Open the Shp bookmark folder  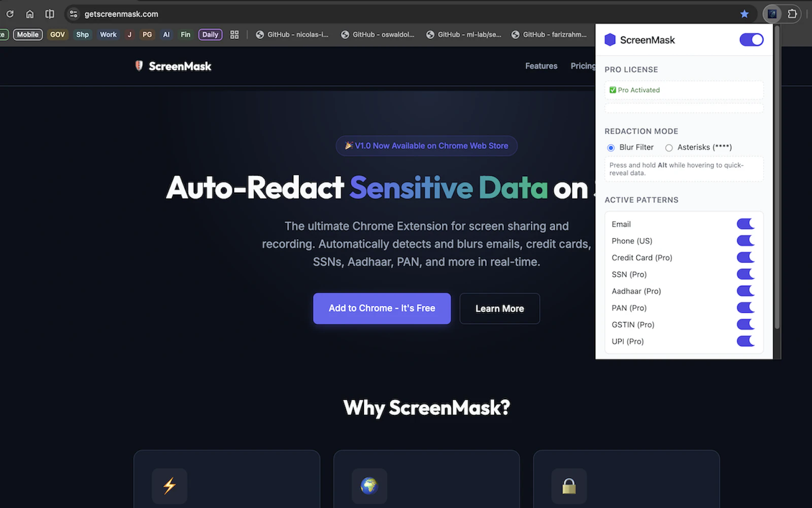click(82, 35)
